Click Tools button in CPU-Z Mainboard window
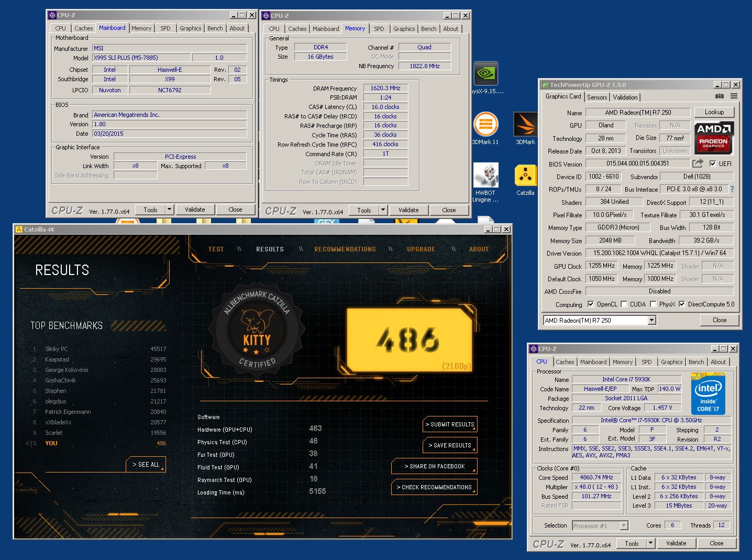Screen dimensions: 752x560 150,210
